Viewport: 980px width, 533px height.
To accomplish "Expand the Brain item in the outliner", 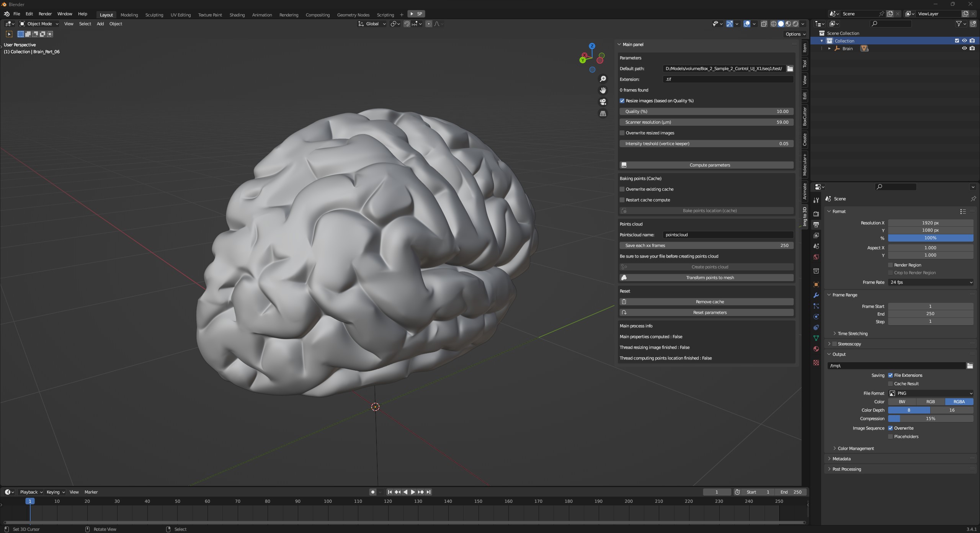I will [830, 49].
